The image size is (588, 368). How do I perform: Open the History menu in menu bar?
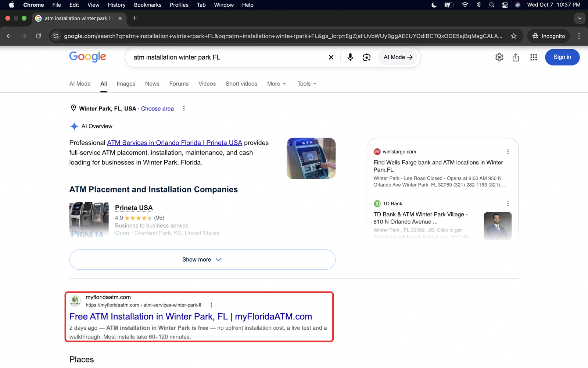pos(116,5)
